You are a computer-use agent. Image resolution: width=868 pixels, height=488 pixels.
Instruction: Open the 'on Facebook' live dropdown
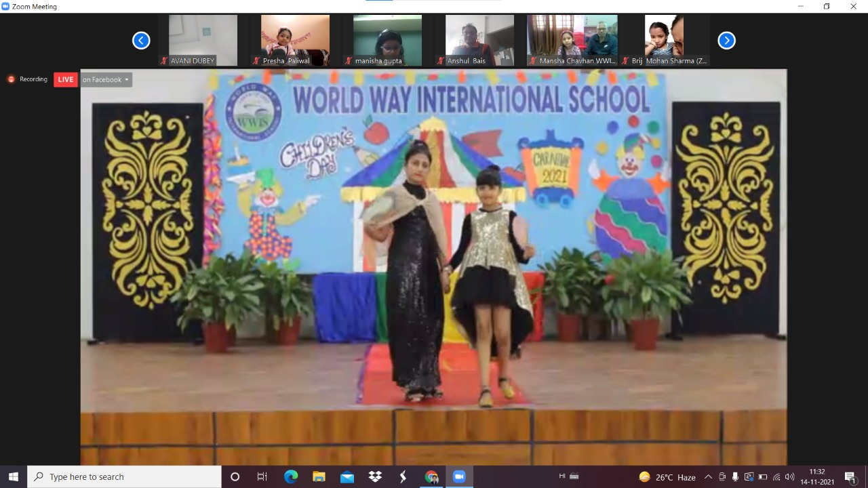tap(106, 79)
